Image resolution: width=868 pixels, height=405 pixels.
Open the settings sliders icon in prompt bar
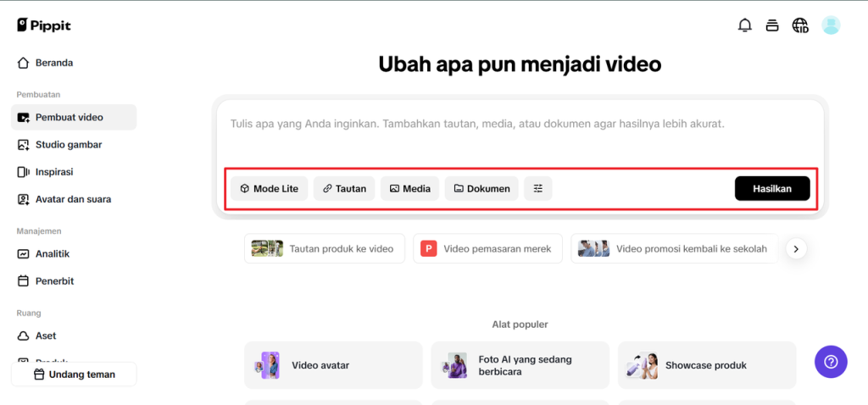pos(538,189)
